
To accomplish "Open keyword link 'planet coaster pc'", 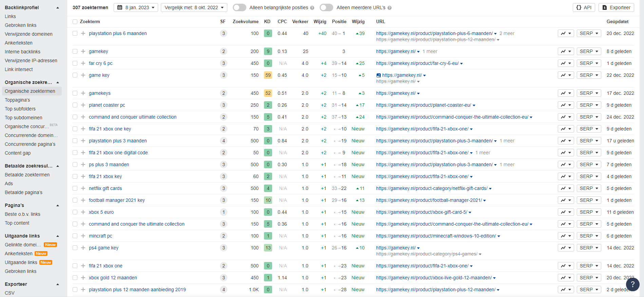I will pyautogui.click(x=107, y=105).
